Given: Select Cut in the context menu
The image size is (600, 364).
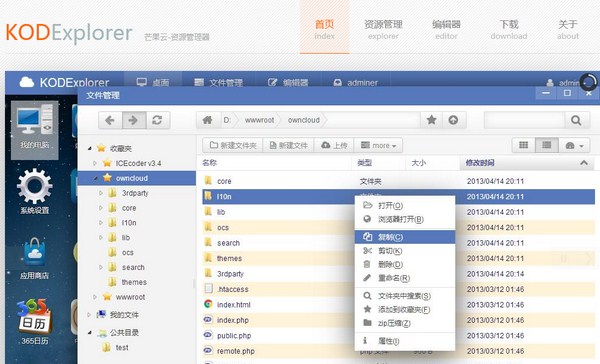Looking at the screenshot, I should click(405, 251).
